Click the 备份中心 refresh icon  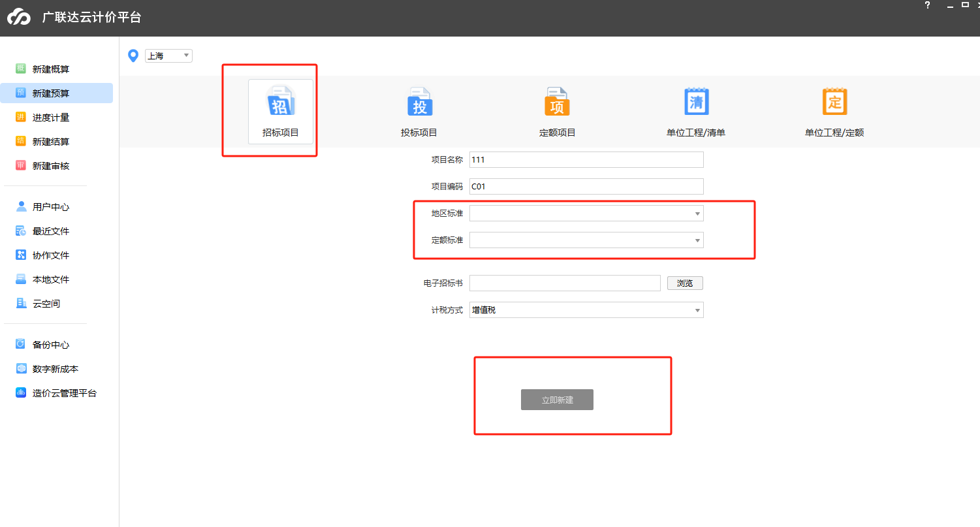[x=21, y=344]
